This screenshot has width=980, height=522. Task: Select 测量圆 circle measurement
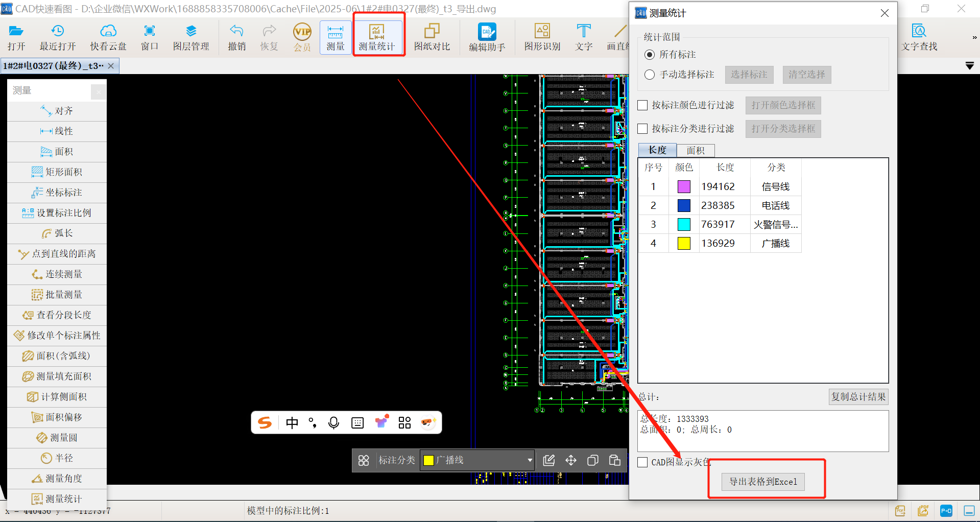tap(57, 438)
